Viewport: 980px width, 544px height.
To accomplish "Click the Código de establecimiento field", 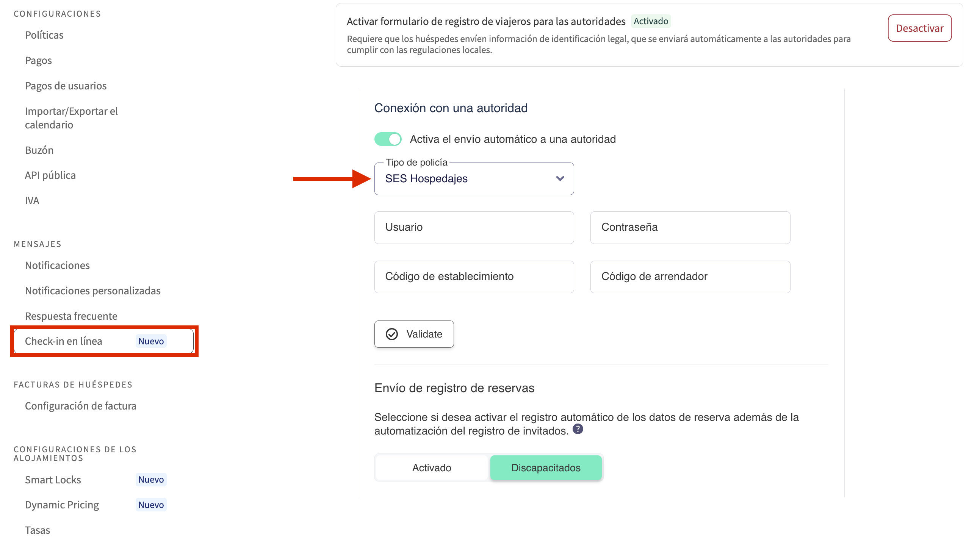I will [474, 277].
